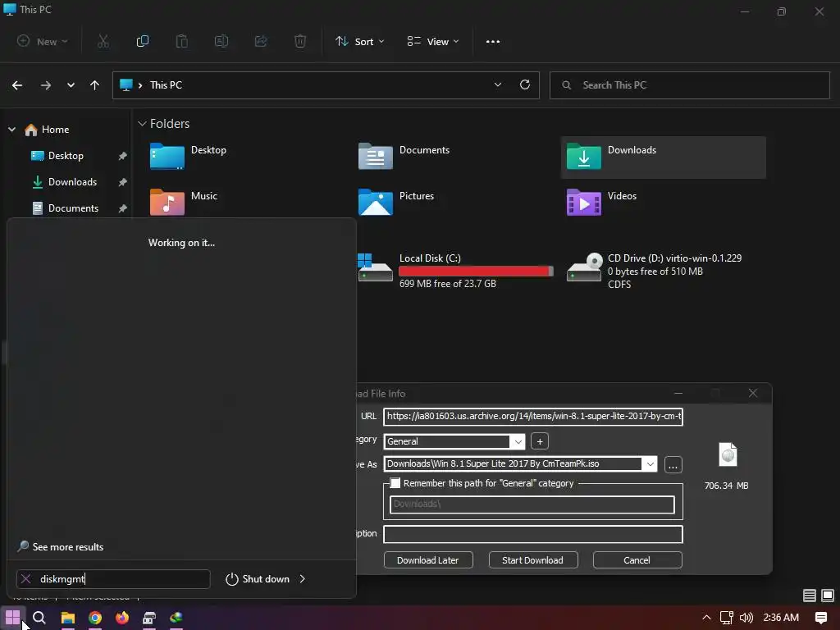
Task: Click the Paste clipboard icon
Action: coord(181,41)
